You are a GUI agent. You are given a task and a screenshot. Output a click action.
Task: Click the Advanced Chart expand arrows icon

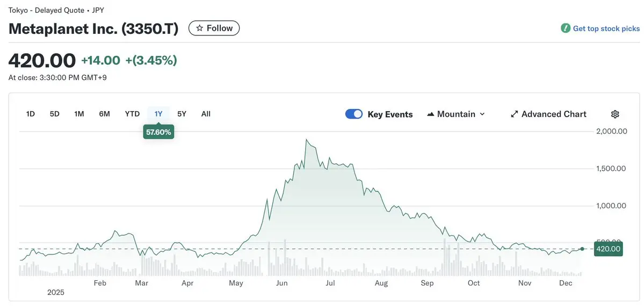(514, 114)
